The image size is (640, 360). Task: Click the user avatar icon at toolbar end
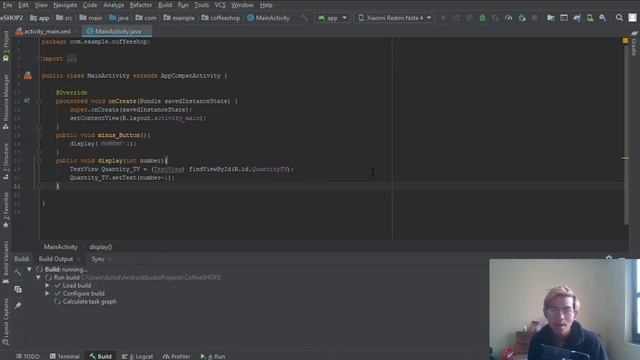(632, 18)
